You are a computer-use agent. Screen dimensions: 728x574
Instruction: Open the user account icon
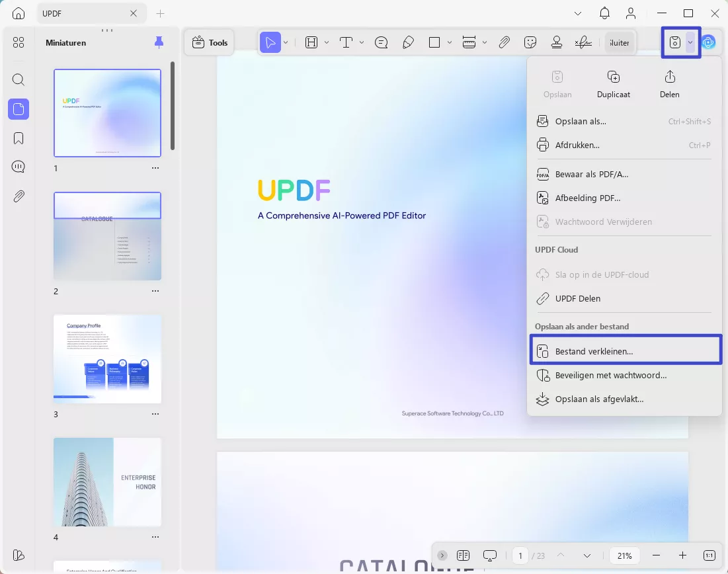click(631, 13)
